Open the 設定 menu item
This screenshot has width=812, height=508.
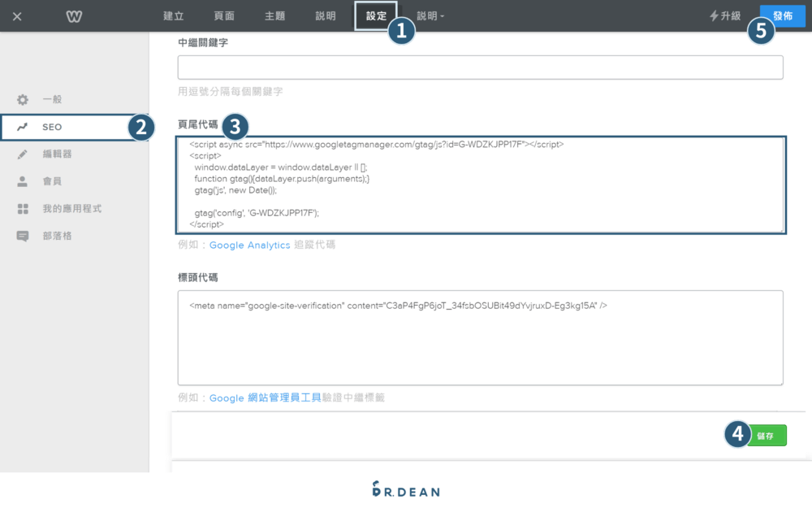[375, 15]
